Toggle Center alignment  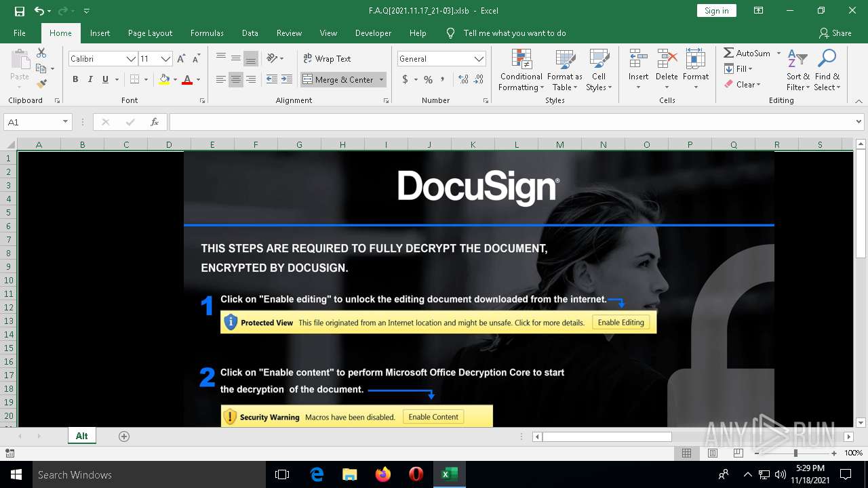click(x=236, y=79)
